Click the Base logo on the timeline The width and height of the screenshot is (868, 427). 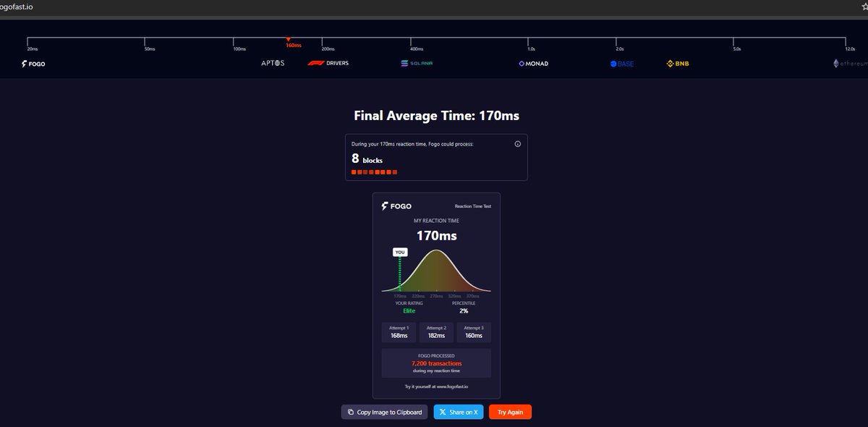622,64
